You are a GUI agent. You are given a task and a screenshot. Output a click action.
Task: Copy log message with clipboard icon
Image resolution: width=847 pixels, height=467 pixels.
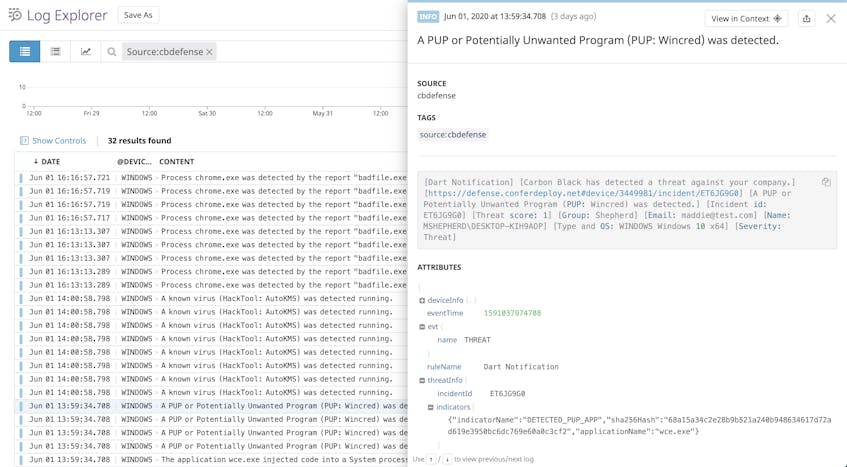(x=826, y=182)
